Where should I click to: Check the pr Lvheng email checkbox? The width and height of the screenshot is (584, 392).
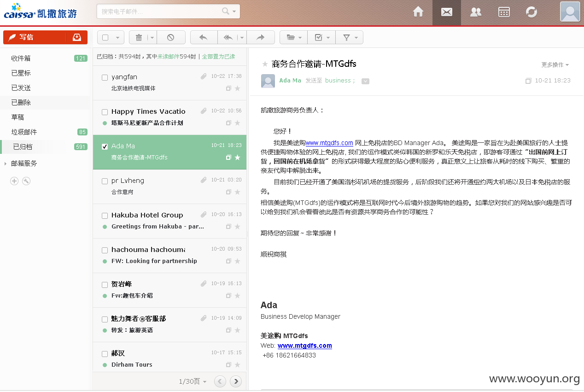(105, 181)
